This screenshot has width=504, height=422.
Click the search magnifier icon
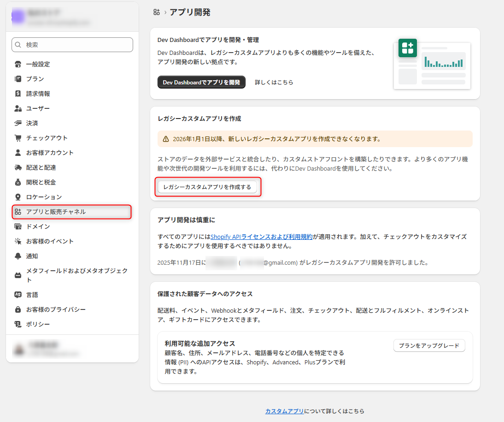pos(18,45)
